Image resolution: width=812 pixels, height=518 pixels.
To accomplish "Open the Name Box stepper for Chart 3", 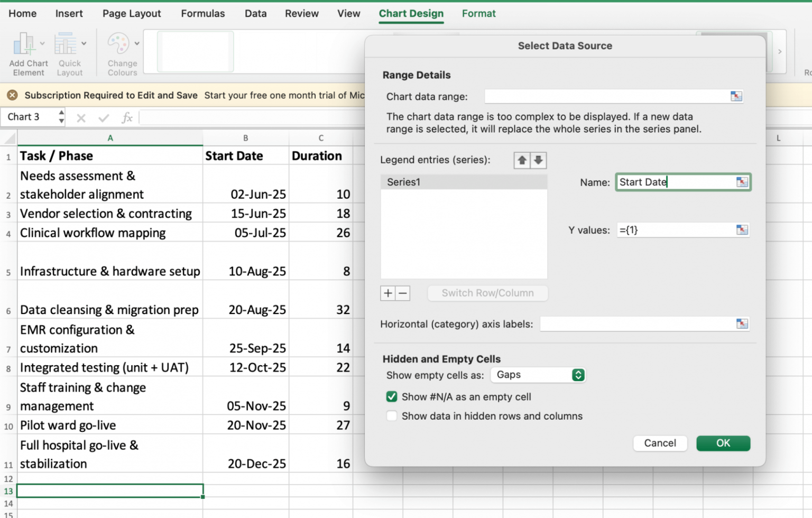I will (x=61, y=117).
